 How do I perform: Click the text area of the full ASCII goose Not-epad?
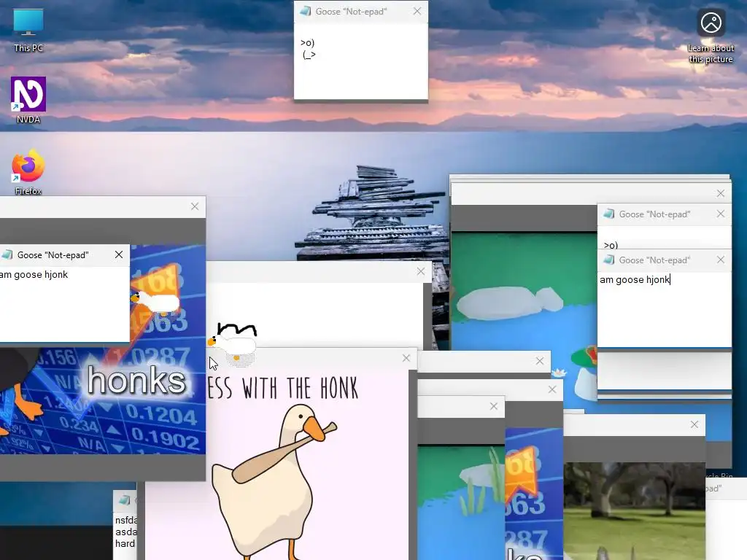click(x=360, y=61)
